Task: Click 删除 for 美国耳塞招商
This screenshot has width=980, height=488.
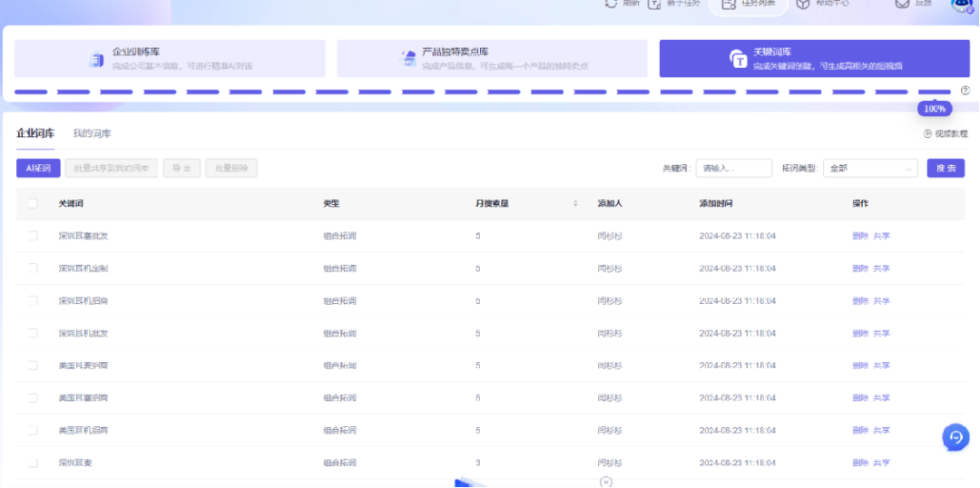Action: [860, 398]
